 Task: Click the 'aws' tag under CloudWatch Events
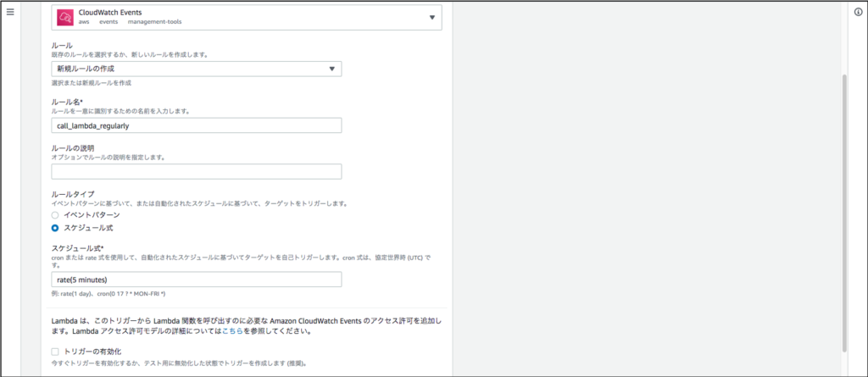click(84, 23)
